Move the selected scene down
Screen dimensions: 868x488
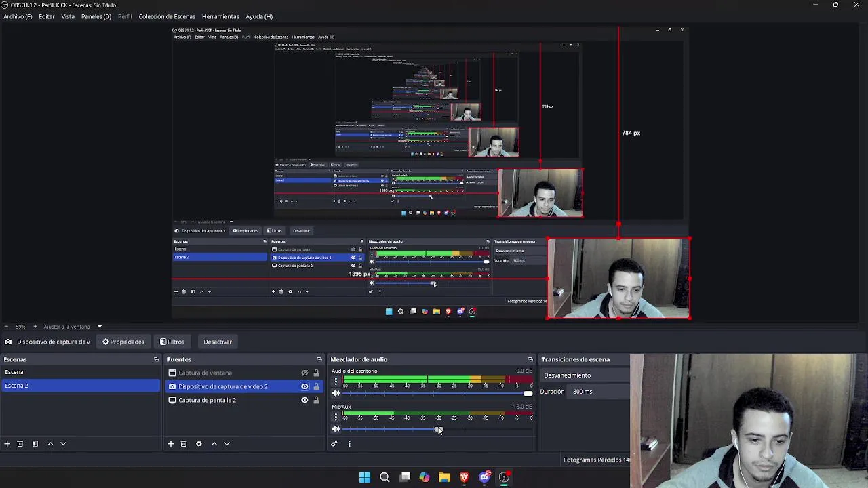[63, 444]
